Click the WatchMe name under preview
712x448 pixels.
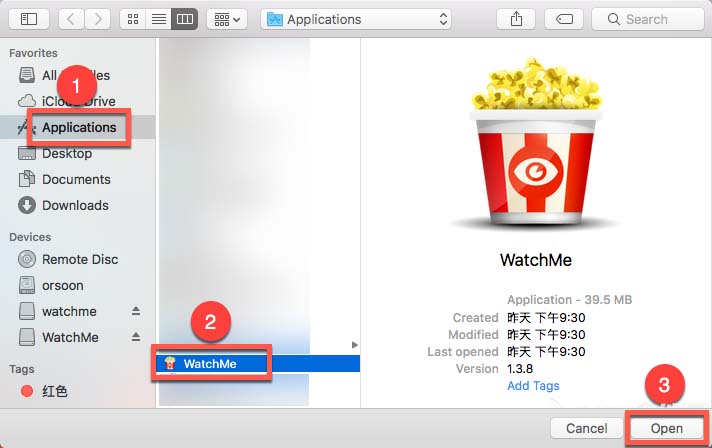(x=536, y=260)
